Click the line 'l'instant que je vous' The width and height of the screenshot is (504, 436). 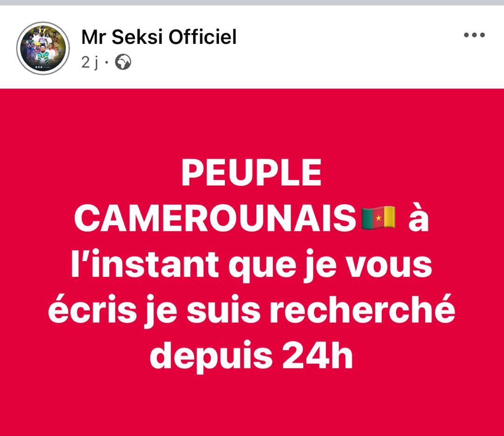(252, 265)
